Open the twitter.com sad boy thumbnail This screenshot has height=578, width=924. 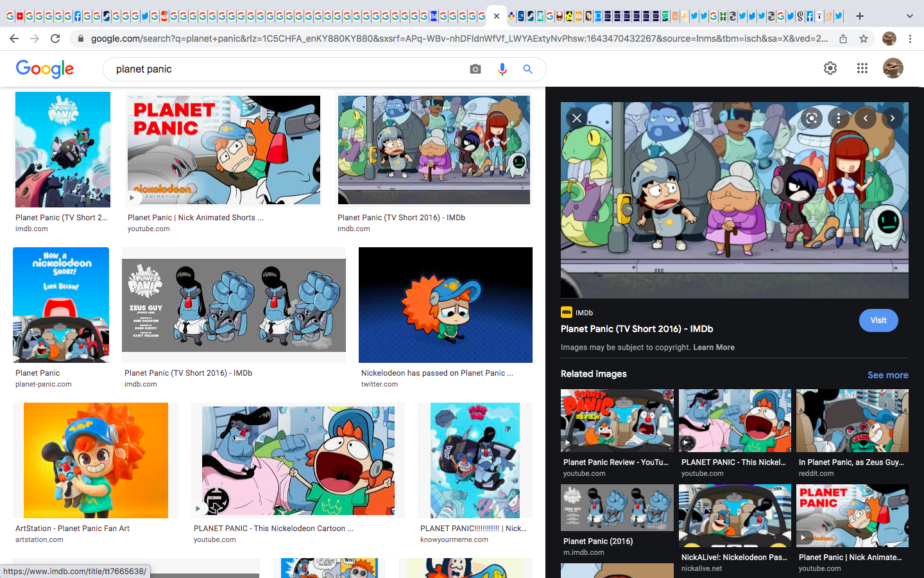click(x=445, y=305)
